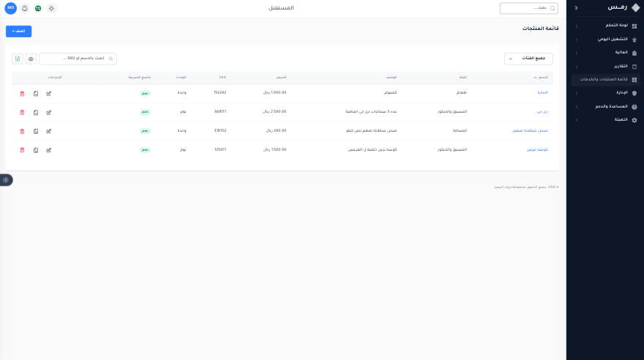Expand the التشغيل اليومي sidebar section
The image size is (644, 360).
coord(606,39)
